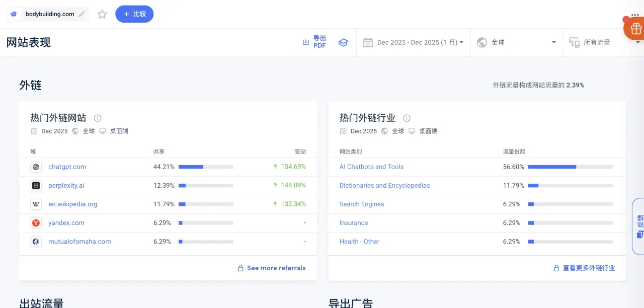Open the orange gift box icon
Viewport: 644px width, 308px height.
point(635,29)
